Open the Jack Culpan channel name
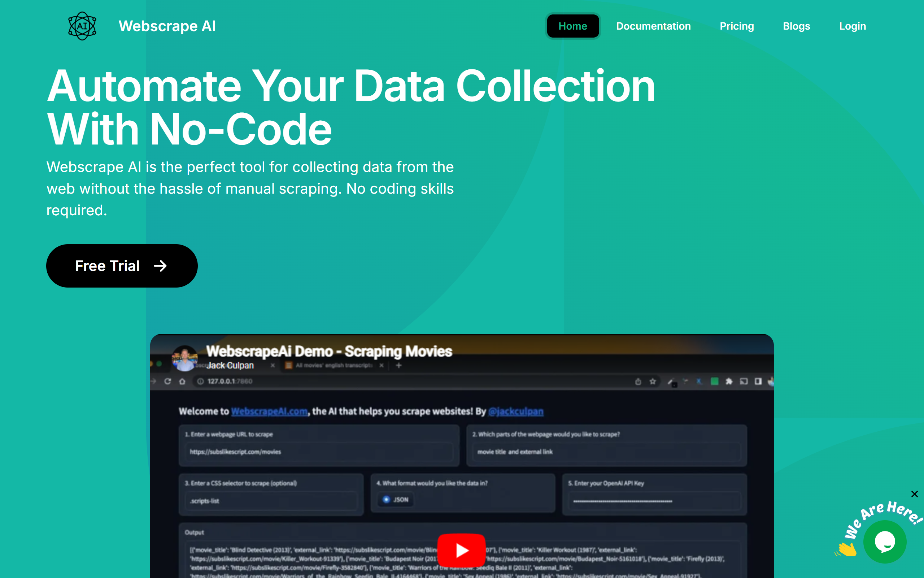Screen dimensions: 924x578 230,366
